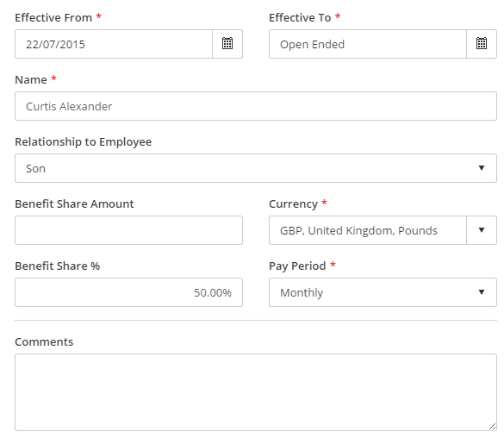Open the Effective To calendar picker
The image size is (504, 438).
tap(482, 44)
